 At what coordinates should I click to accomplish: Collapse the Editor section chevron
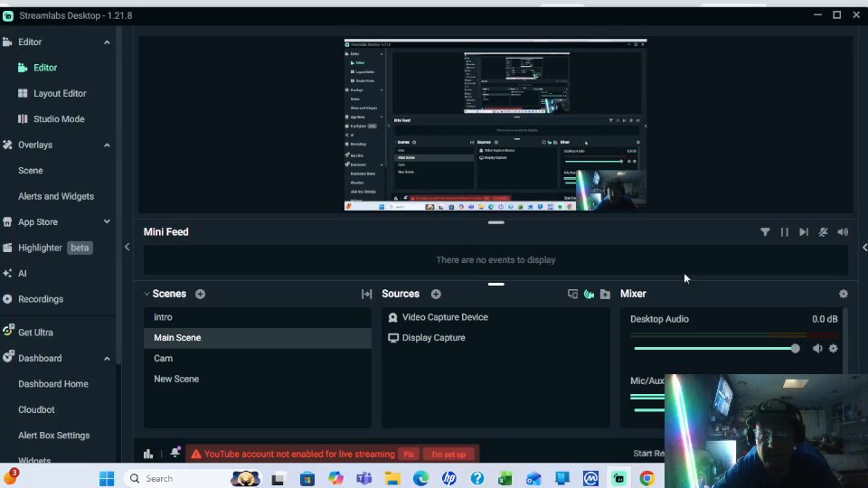107,42
